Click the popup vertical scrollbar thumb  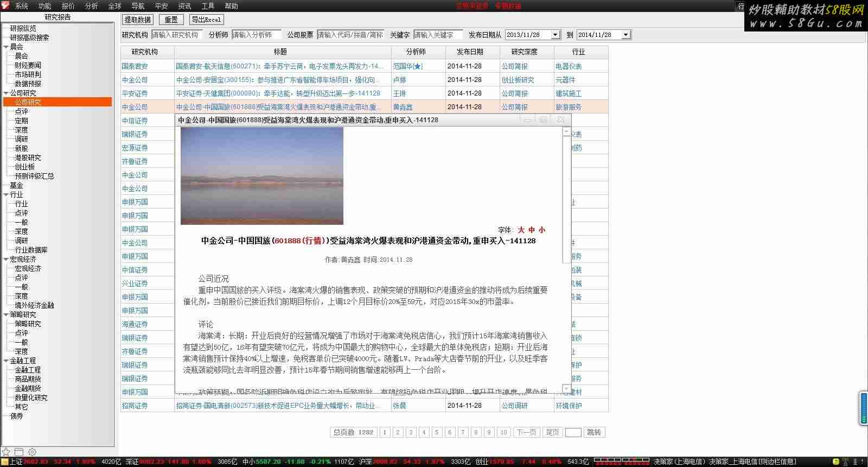click(566, 200)
